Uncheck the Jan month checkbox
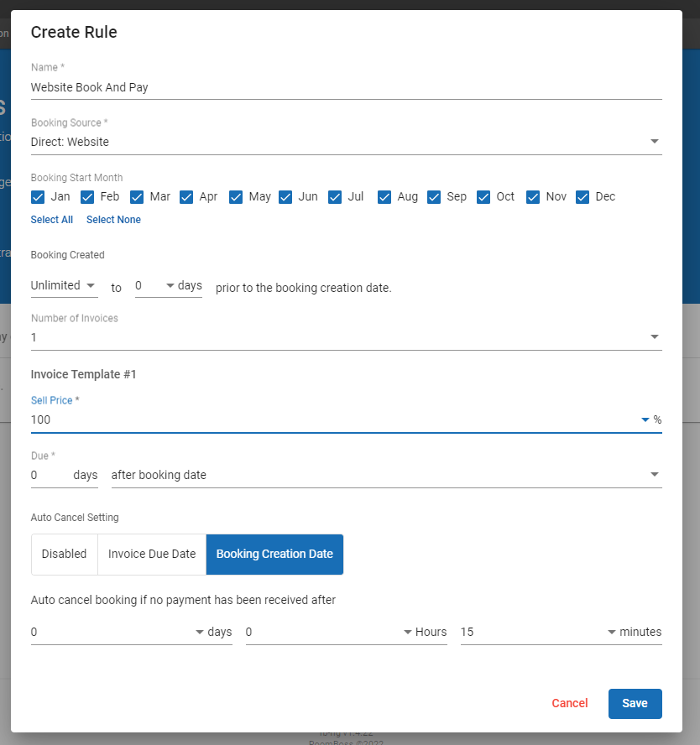 38,197
